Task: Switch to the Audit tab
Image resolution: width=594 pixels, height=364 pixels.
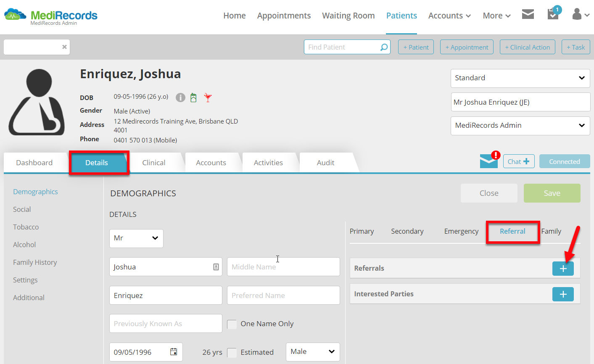Action: coord(326,163)
